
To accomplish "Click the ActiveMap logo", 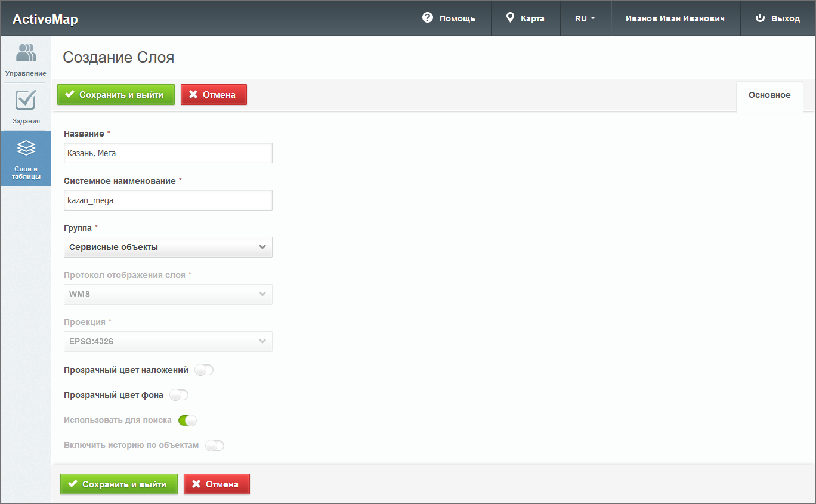I will point(45,19).
